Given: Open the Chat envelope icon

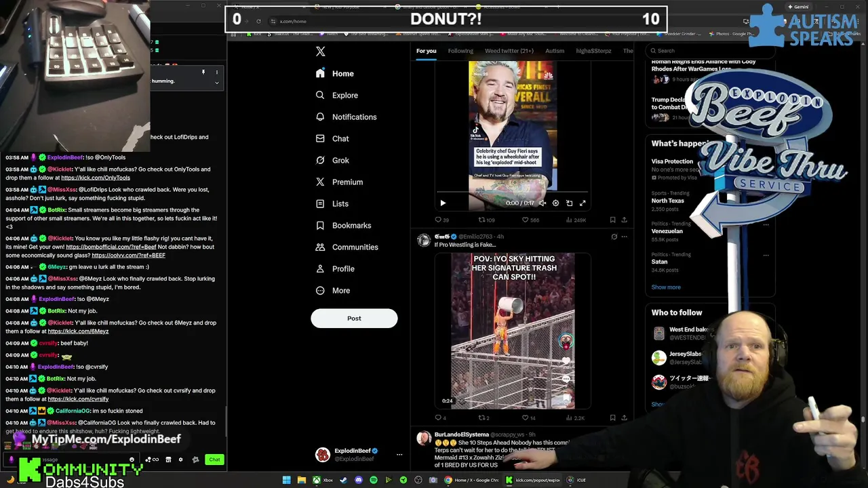Looking at the screenshot, I should coord(320,138).
